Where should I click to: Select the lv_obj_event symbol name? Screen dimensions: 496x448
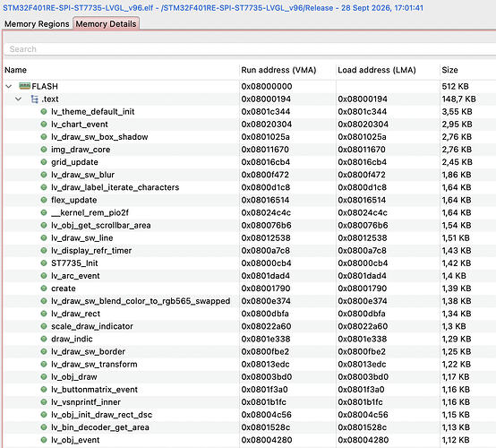click(x=75, y=440)
